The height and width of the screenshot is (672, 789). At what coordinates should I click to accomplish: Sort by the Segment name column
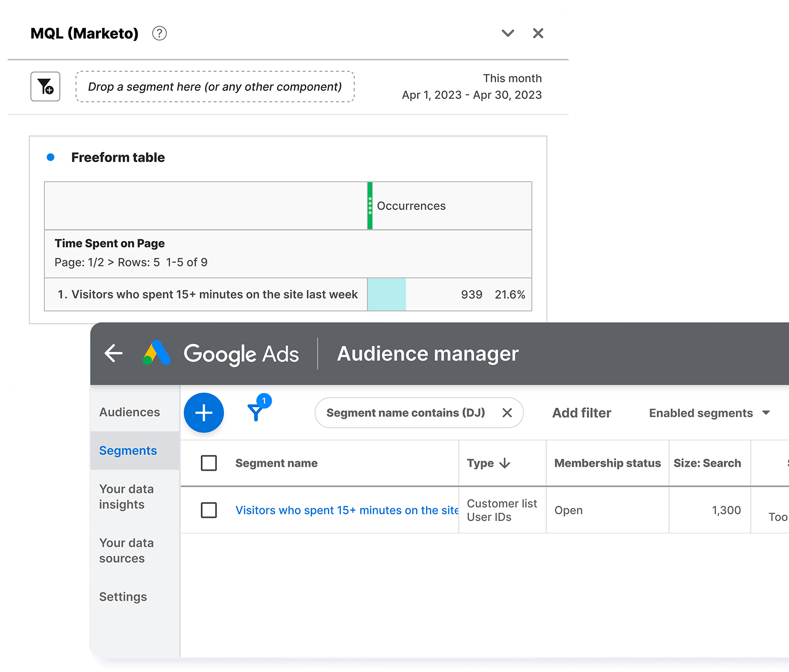(x=276, y=463)
